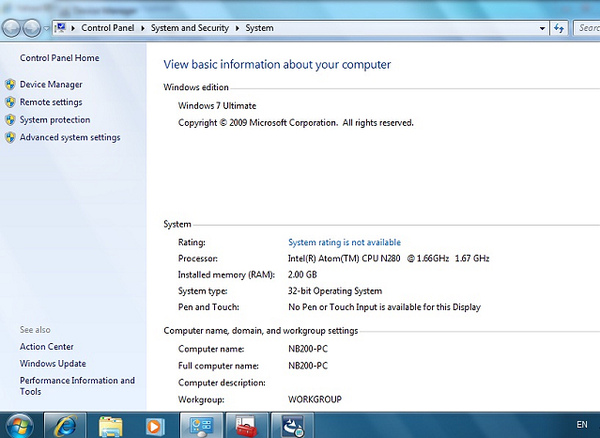The image size is (600, 438).
Task: Select the NB200-PC value beside Computer name
Action: (x=308, y=349)
